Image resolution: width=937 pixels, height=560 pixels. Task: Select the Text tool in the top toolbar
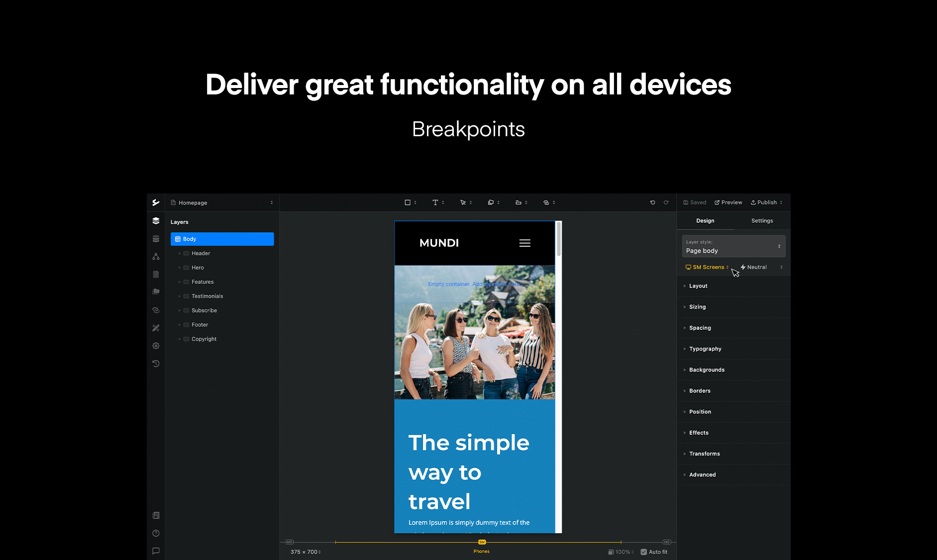435,202
